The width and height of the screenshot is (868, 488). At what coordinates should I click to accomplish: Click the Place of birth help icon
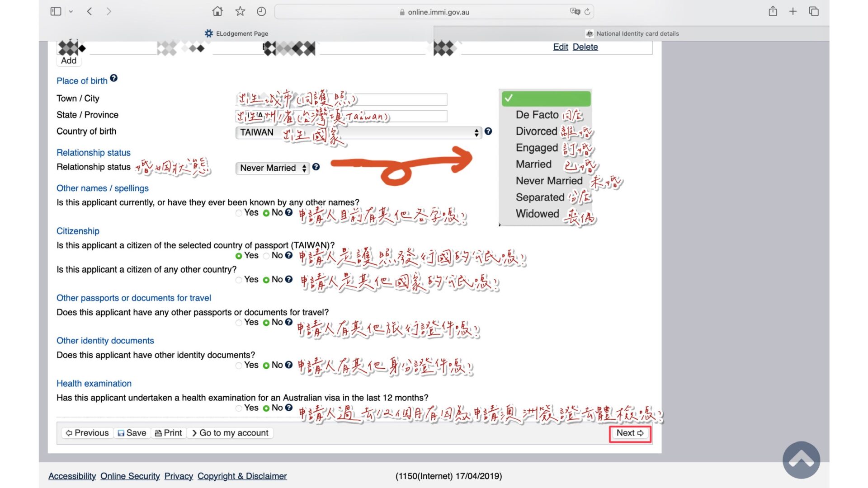(x=114, y=78)
